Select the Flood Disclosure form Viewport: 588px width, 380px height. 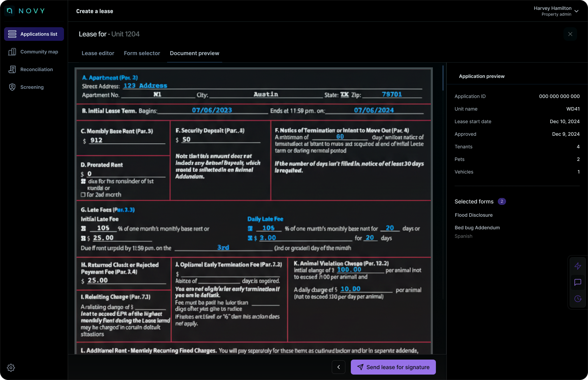(474, 215)
